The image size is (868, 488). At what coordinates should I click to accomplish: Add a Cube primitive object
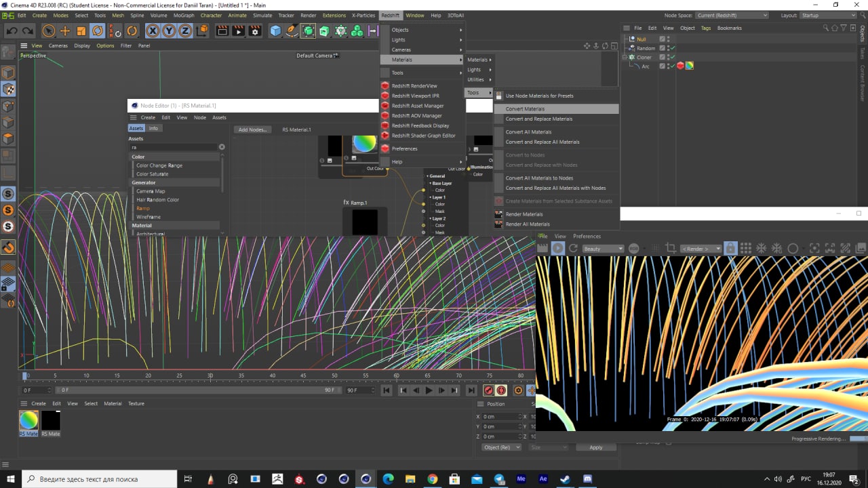275,30
